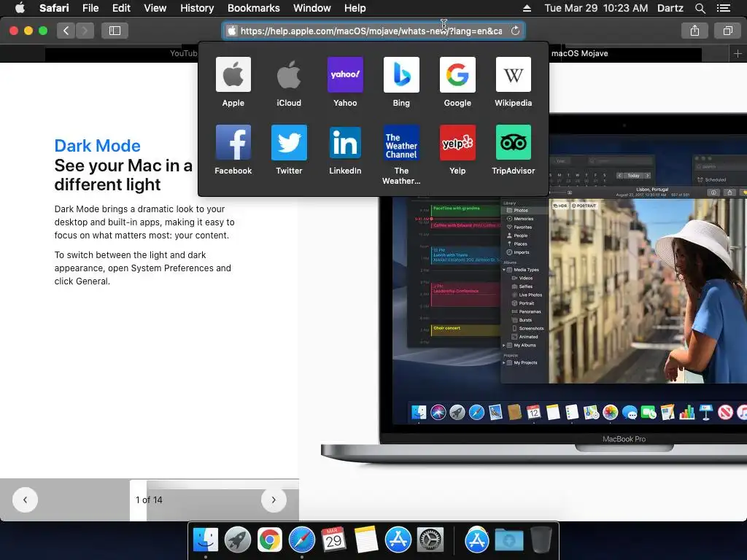Go to the next slide
Viewport: 747px width, 560px height.
tap(274, 499)
